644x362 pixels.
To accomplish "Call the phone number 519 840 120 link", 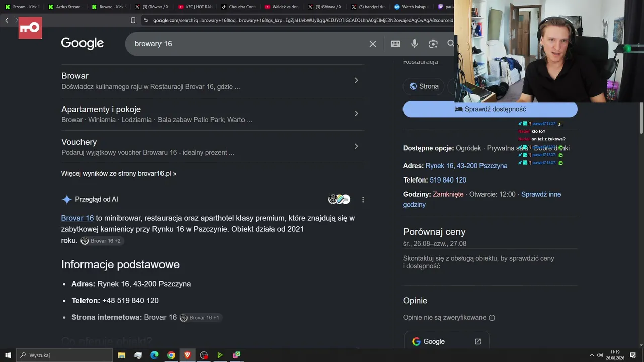I will [x=448, y=180].
